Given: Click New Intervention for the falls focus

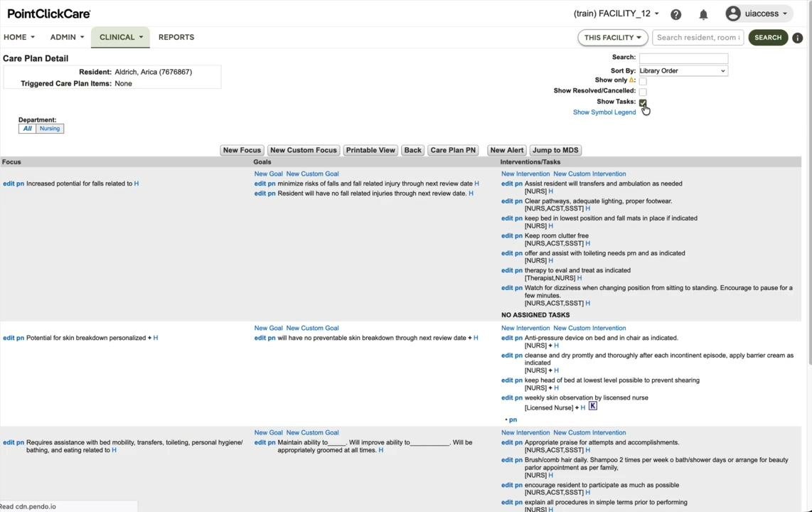Looking at the screenshot, I should pos(525,174).
